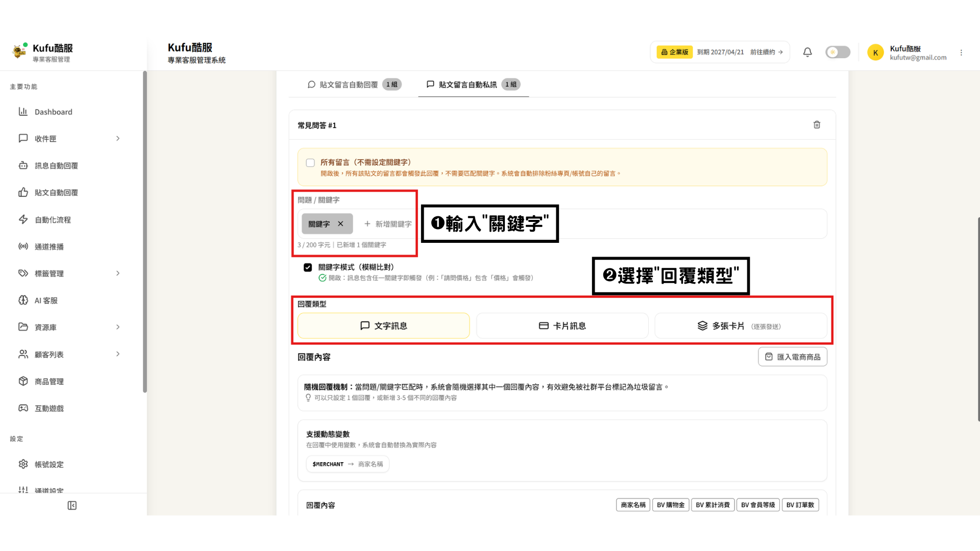980x551 pixels.
Task: Insert the BV 購物金 variable
Action: click(671, 505)
